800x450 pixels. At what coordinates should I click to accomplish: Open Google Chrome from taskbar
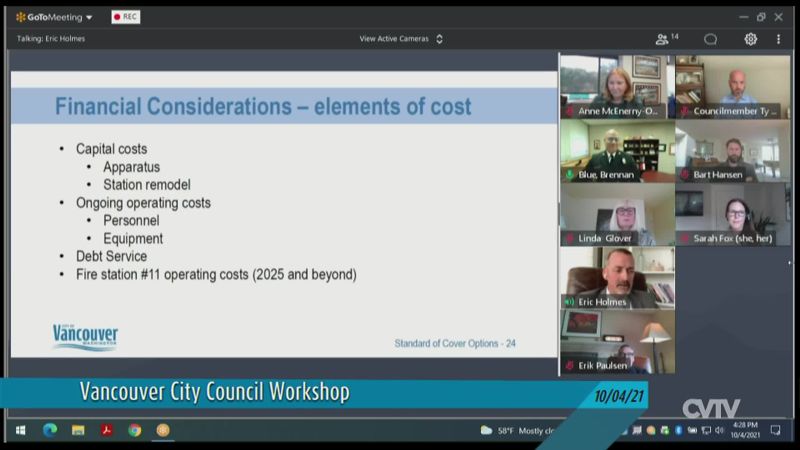pyautogui.click(x=134, y=430)
